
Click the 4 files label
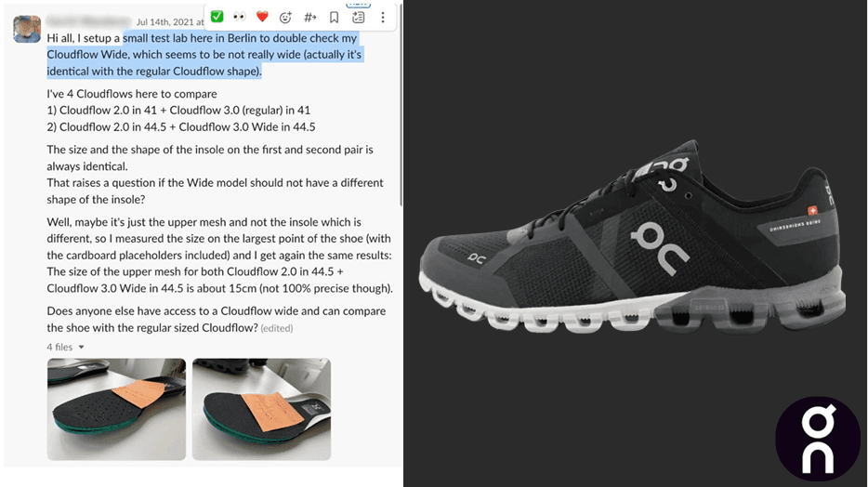[x=59, y=347]
